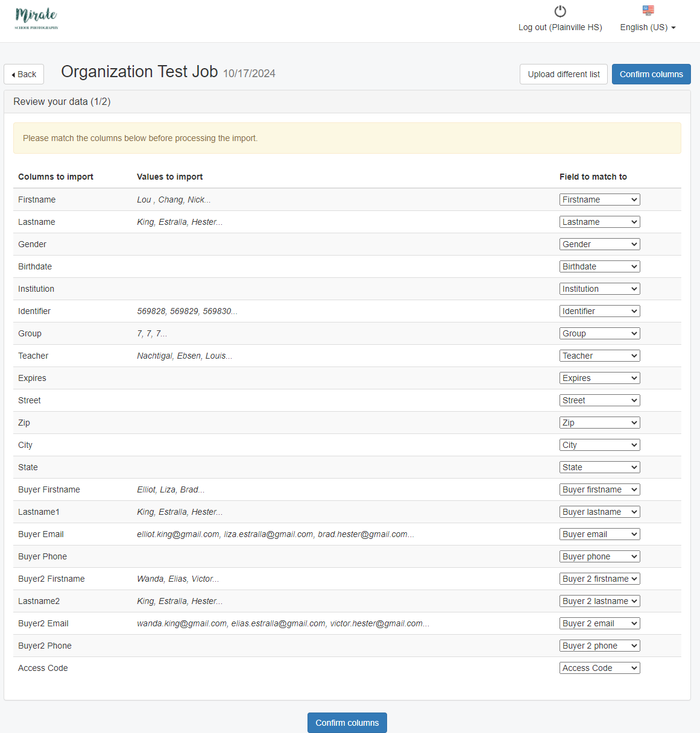Open the Buyer lastname match dropdown
Image resolution: width=700 pixels, height=733 pixels.
click(x=599, y=512)
